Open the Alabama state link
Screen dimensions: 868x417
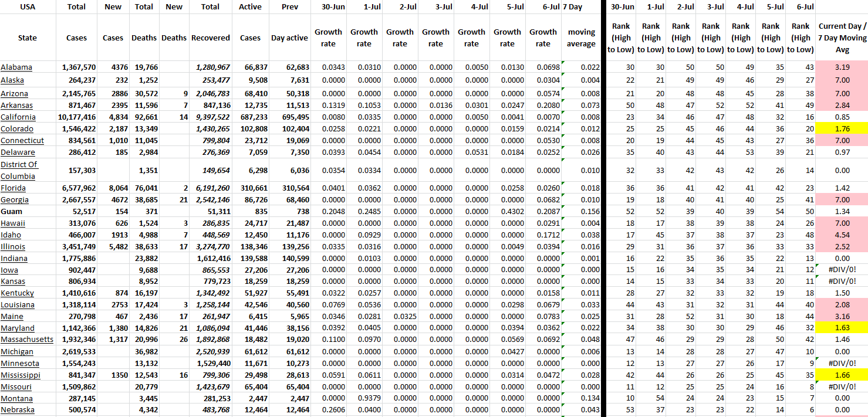[x=16, y=67]
